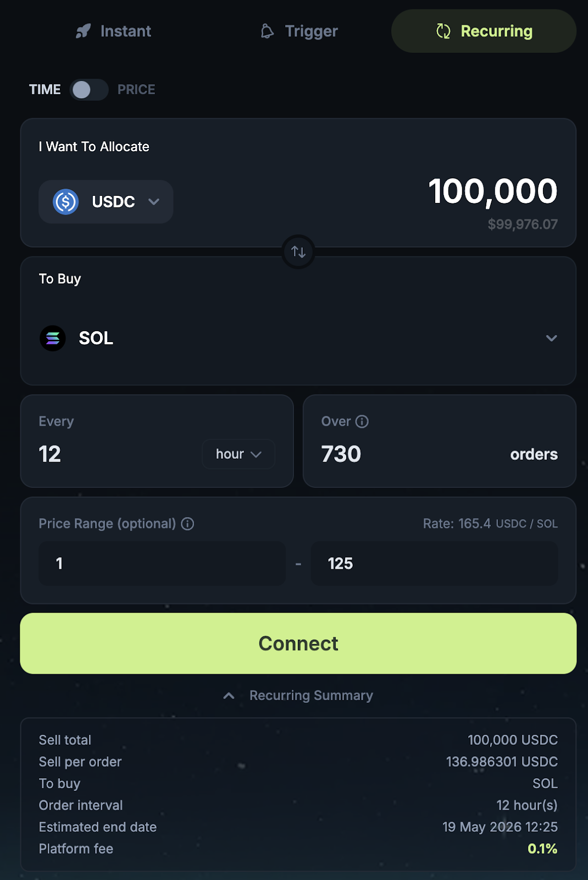Viewport: 588px width, 880px height.
Task: Select the PRICE mode label
Action: click(x=136, y=90)
